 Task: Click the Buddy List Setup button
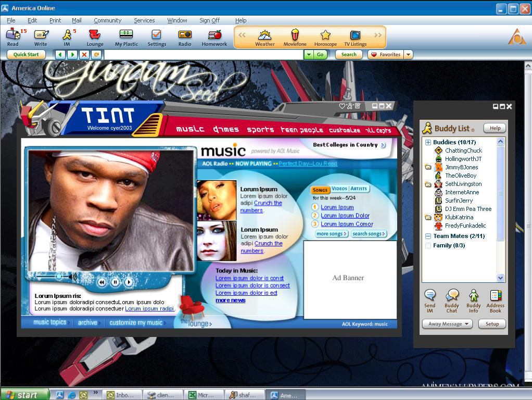point(492,324)
